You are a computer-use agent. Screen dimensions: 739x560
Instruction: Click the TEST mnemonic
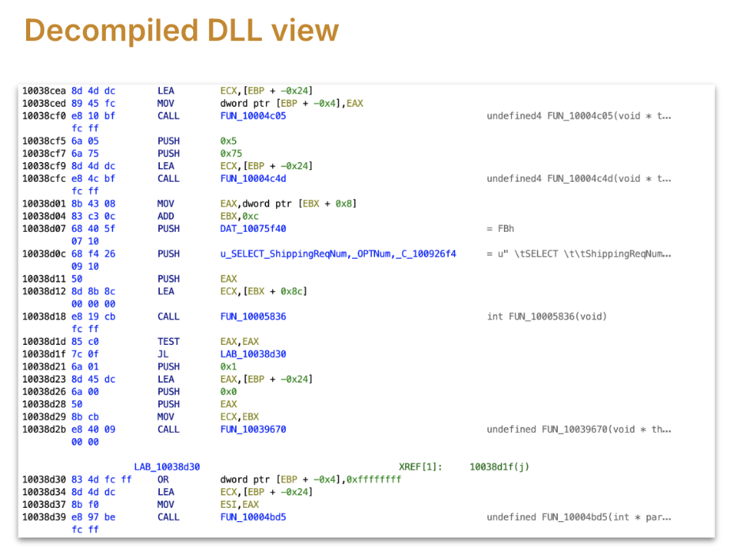(169, 342)
